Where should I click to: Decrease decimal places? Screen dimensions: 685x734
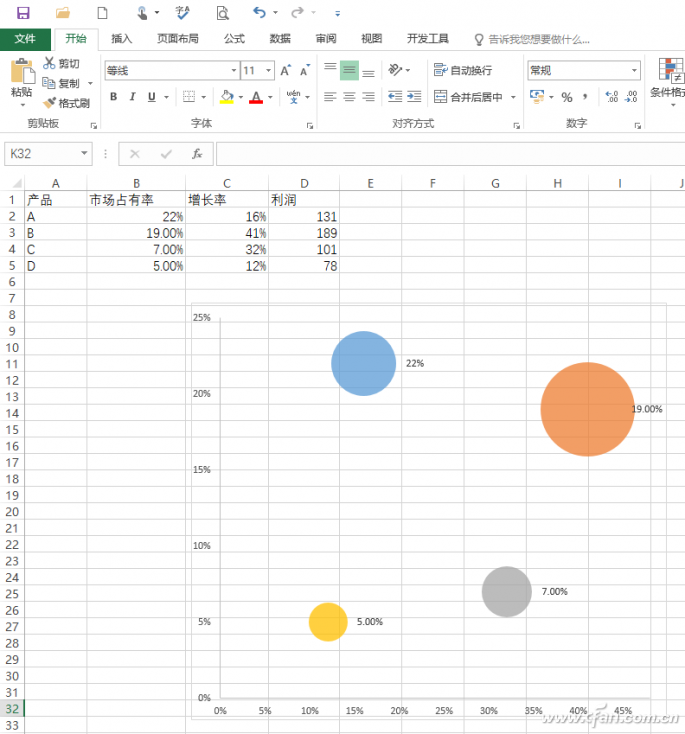[x=631, y=97]
